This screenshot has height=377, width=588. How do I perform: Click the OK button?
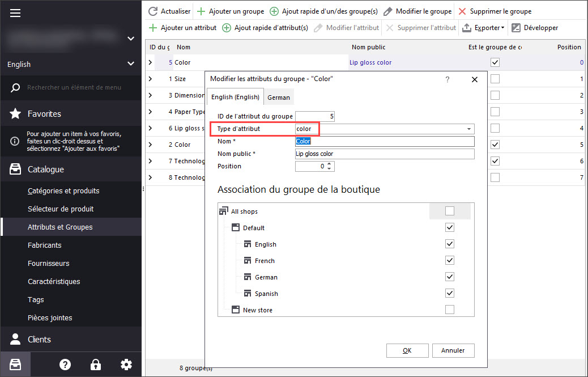pyautogui.click(x=407, y=350)
